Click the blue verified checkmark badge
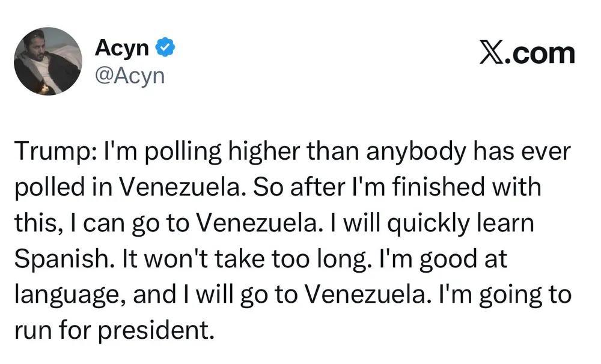This screenshot has height=364, width=601. [x=166, y=47]
